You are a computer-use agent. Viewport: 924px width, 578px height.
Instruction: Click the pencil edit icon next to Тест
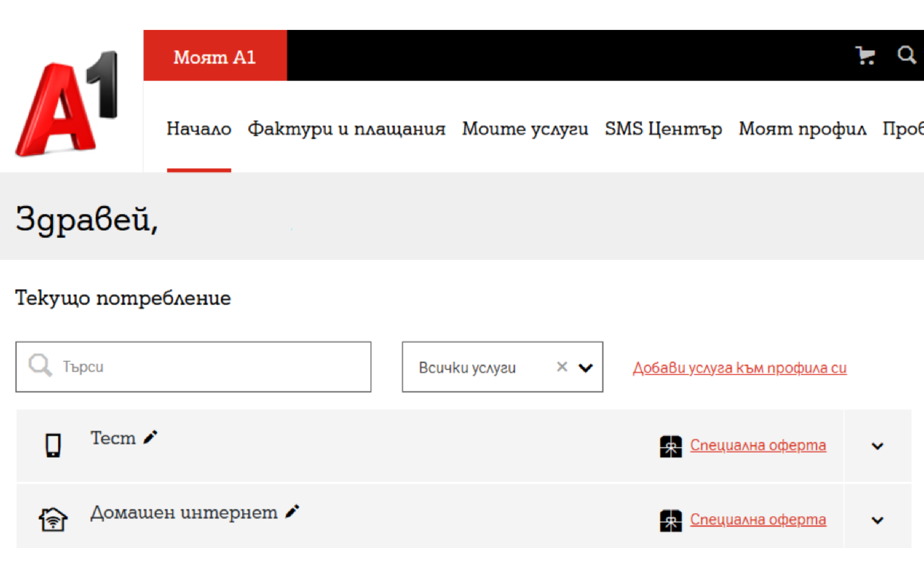click(x=150, y=437)
